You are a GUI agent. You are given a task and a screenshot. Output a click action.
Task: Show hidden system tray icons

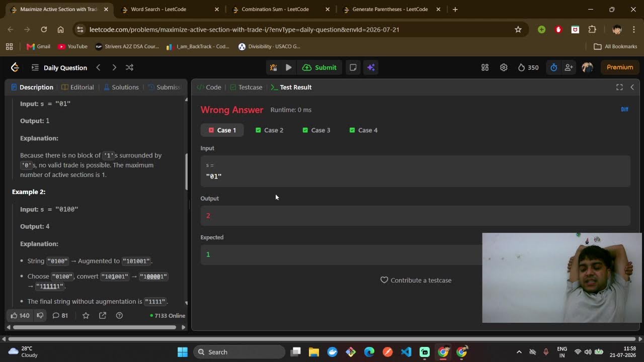[519, 352]
